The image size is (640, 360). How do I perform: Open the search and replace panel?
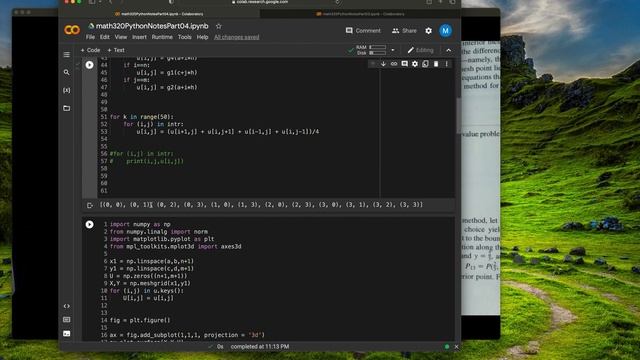67,72
